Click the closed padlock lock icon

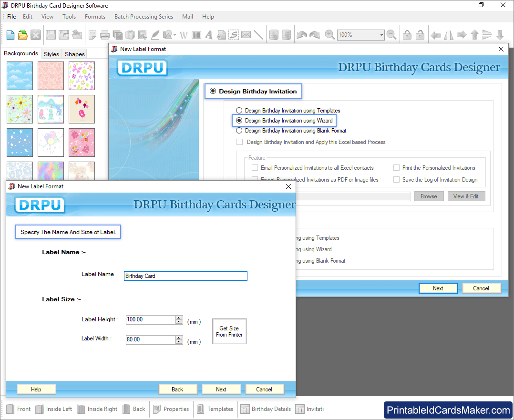(x=407, y=35)
